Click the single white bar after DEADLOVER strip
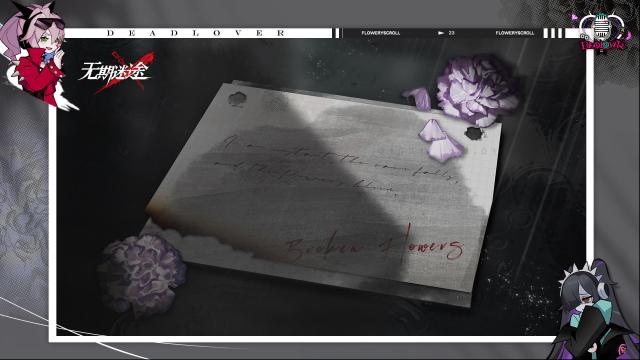640x360 pixels. 337,33
